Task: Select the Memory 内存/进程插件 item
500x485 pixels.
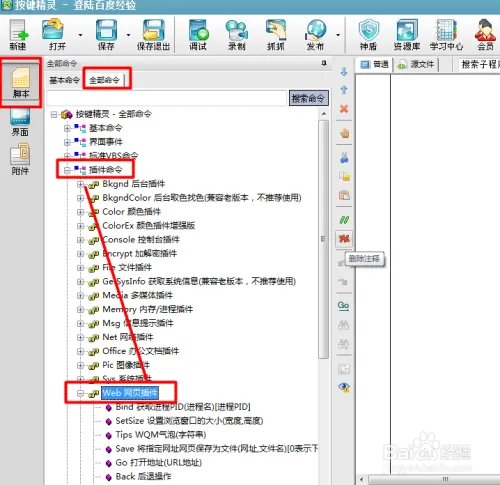Action: [x=148, y=309]
